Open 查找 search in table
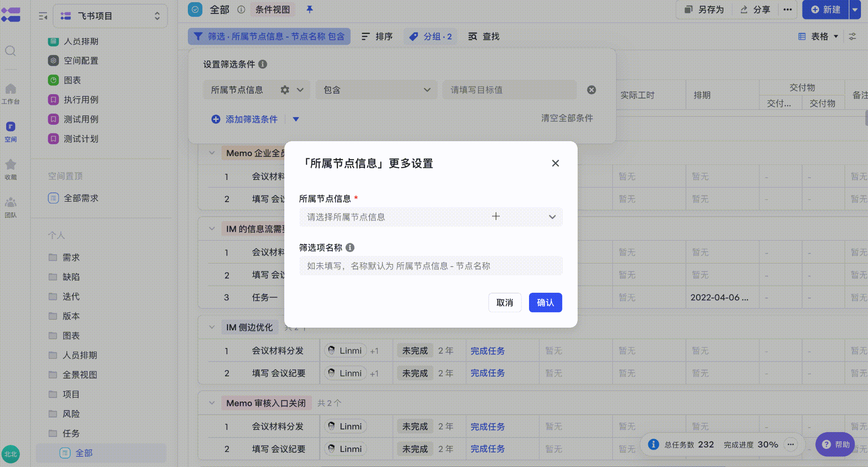 [484, 36]
